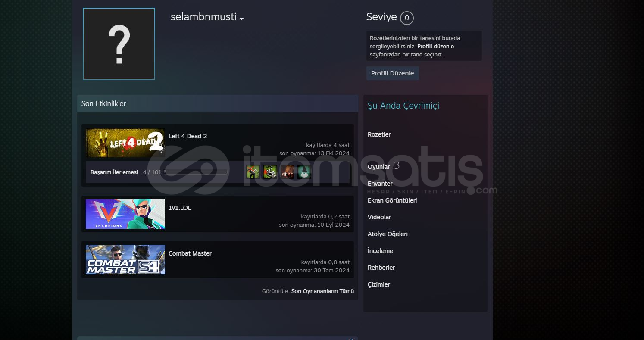Click the 'kayıtlarda 4 saat' playtime text
The width and height of the screenshot is (644, 340).
[x=328, y=145]
